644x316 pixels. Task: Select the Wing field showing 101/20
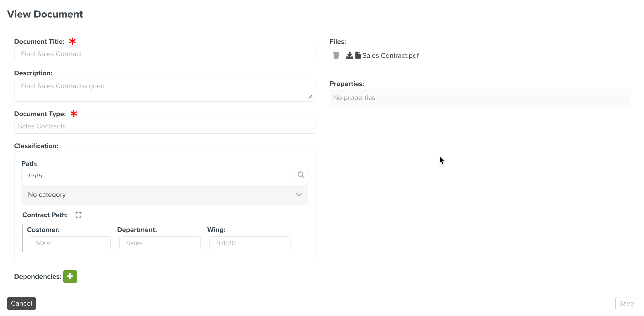[250, 243]
